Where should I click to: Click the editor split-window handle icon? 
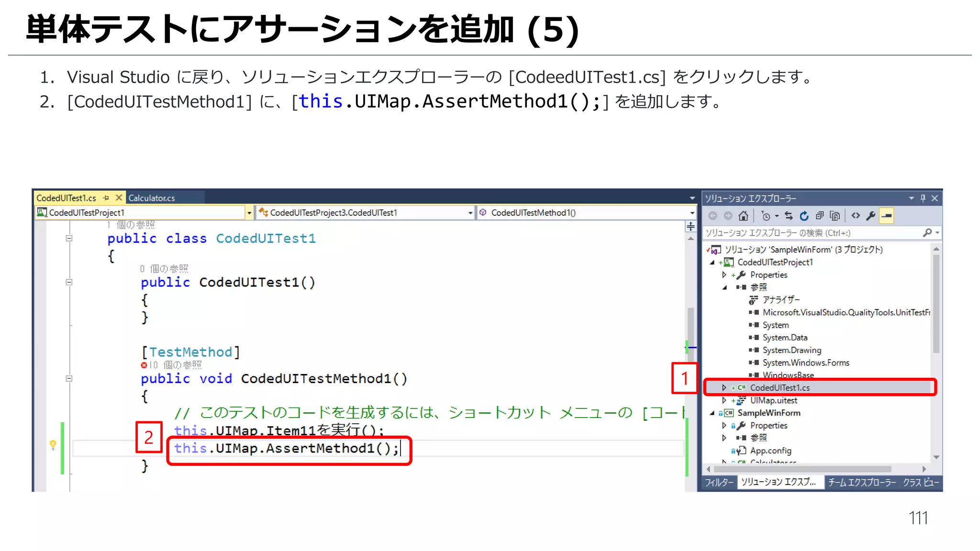(x=690, y=226)
